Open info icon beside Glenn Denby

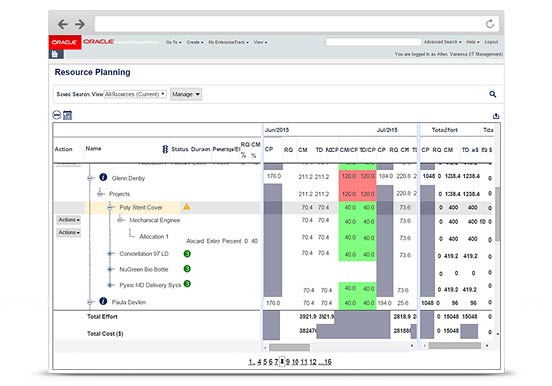pos(103,177)
